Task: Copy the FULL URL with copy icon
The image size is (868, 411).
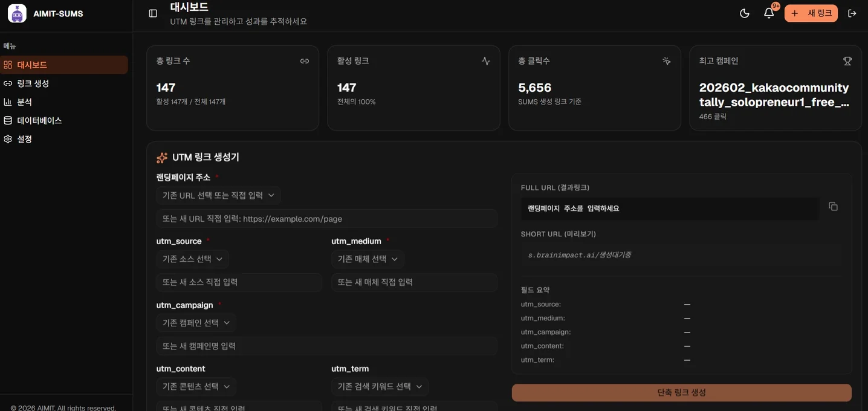Action: click(x=833, y=207)
